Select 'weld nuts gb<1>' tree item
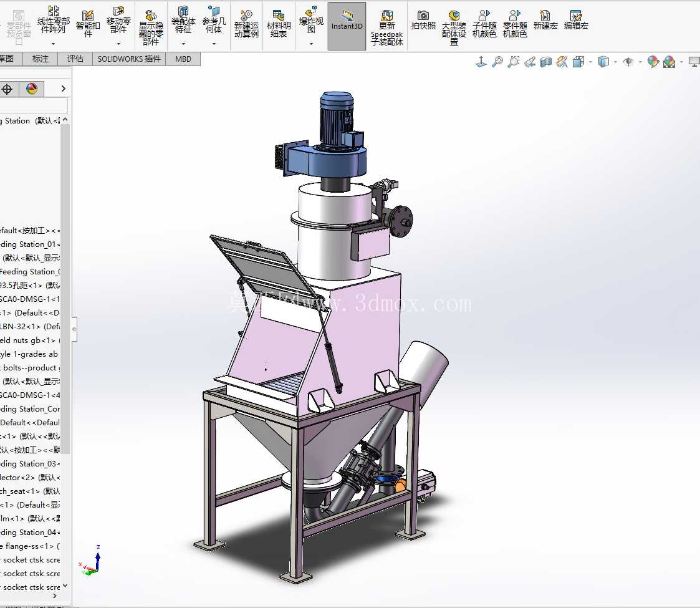The height and width of the screenshot is (608, 700). (29, 340)
